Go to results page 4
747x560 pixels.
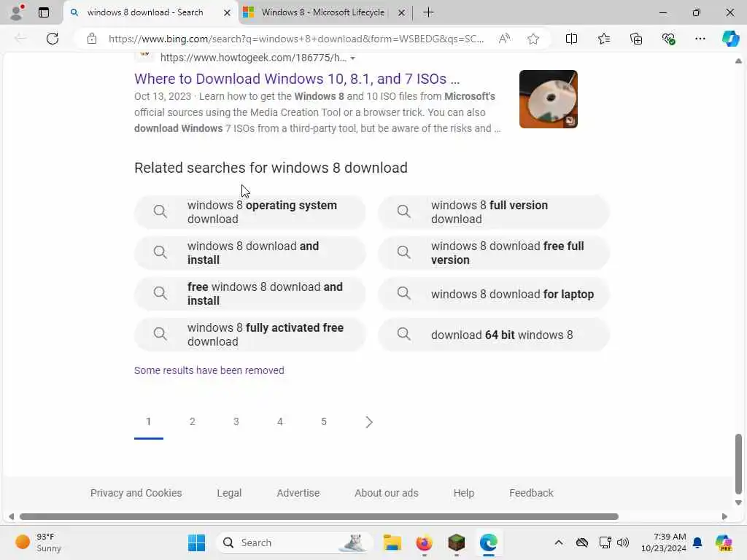280,421
